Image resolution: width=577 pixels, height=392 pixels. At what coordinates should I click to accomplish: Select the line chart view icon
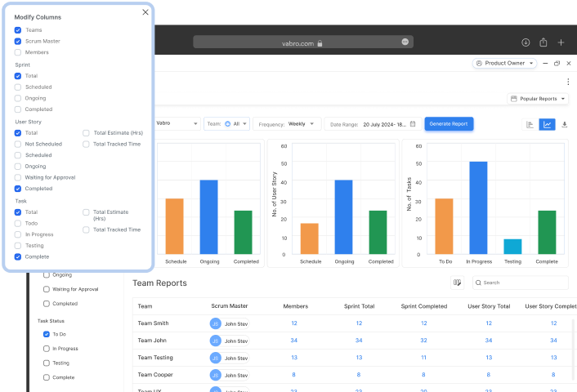pyautogui.click(x=548, y=124)
